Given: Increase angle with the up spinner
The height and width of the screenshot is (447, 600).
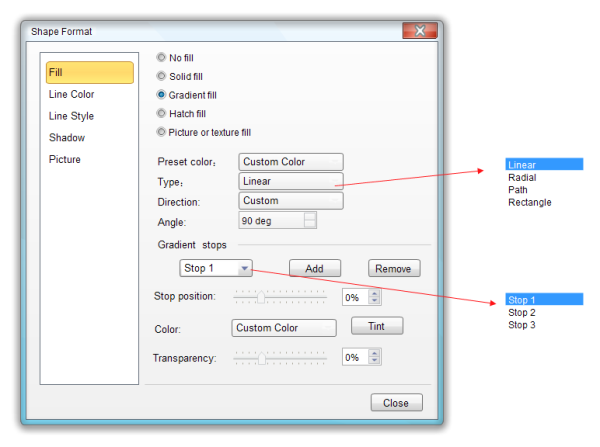Looking at the screenshot, I should 310,216.
